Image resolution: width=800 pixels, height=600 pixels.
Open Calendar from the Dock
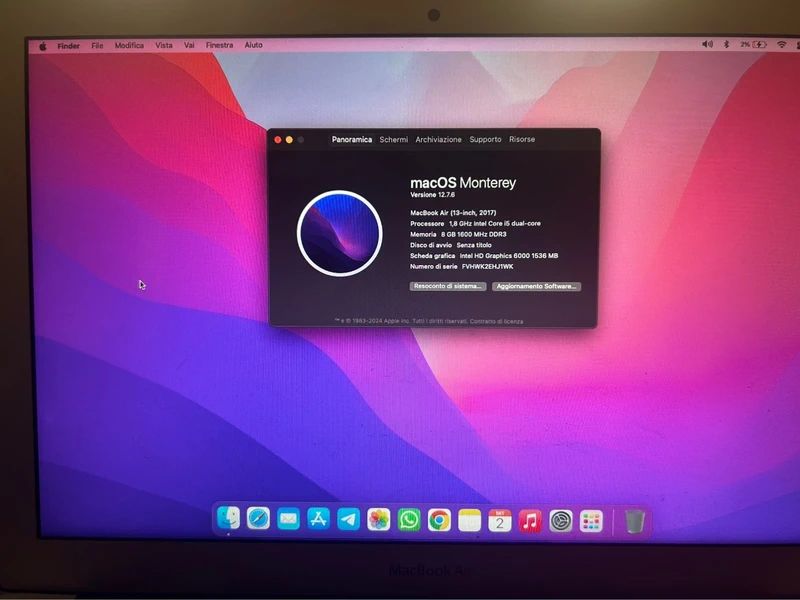[499, 521]
